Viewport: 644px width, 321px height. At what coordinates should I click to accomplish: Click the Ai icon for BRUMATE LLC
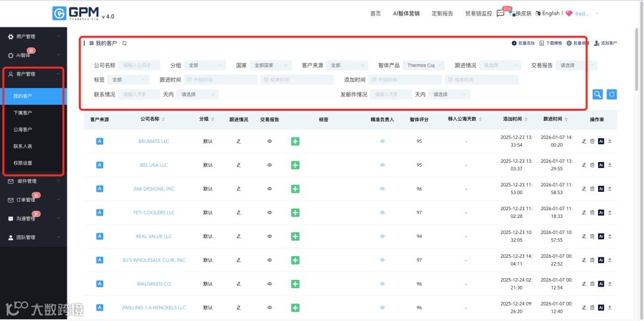click(x=601, y=141)
